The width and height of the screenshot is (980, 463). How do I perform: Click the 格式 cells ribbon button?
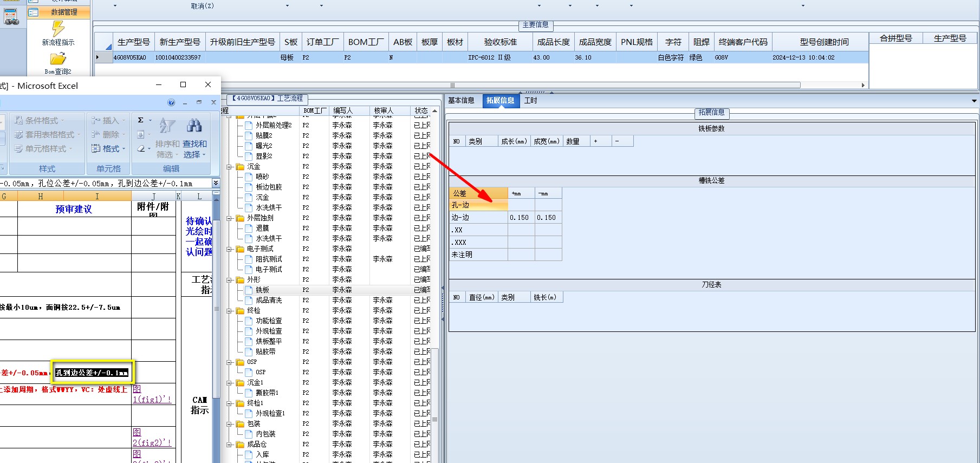[108, 148]
